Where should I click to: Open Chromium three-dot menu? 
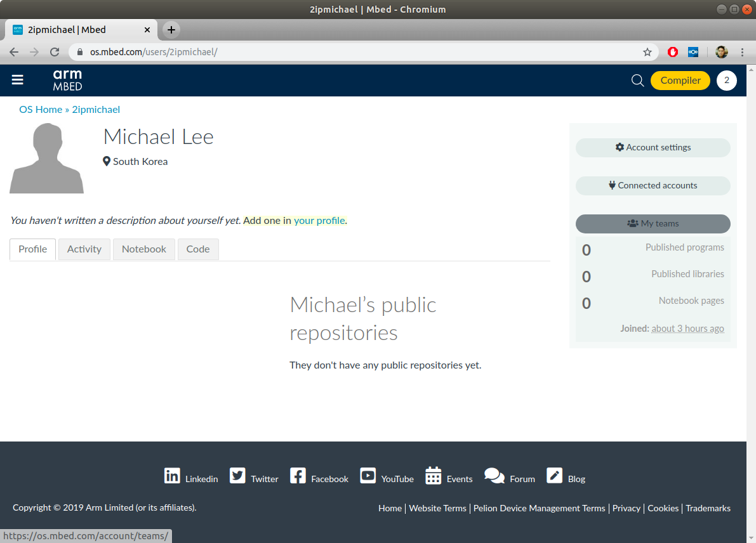(x=742, y=52)
